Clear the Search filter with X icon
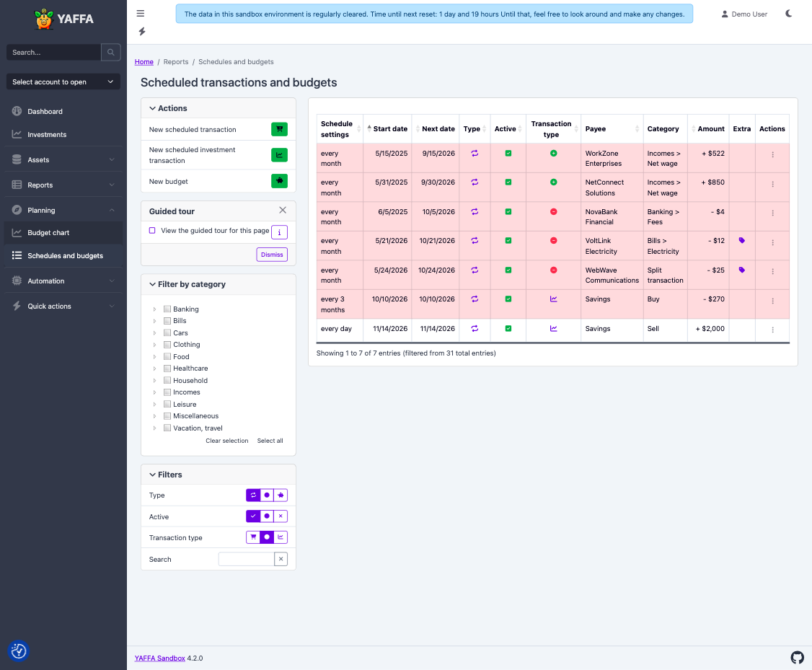The width and height of the screenshot is (812, 670). click(x=281, y=559)
